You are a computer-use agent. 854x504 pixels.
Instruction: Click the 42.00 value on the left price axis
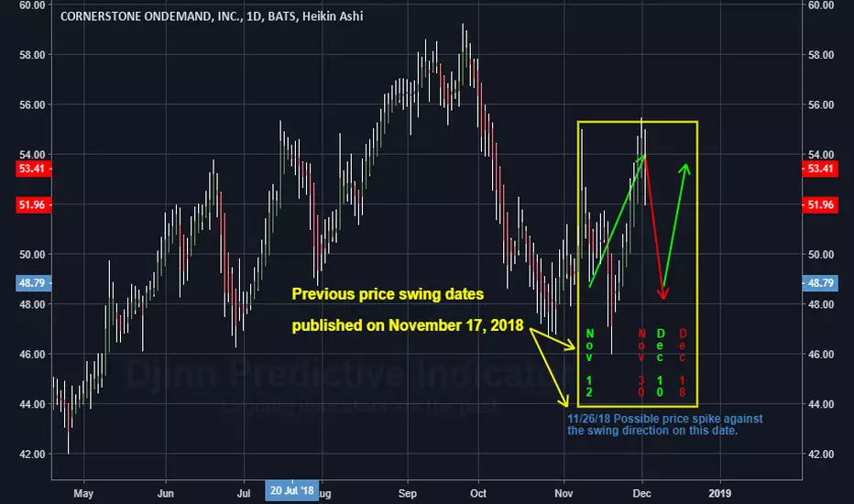point(32,454)
